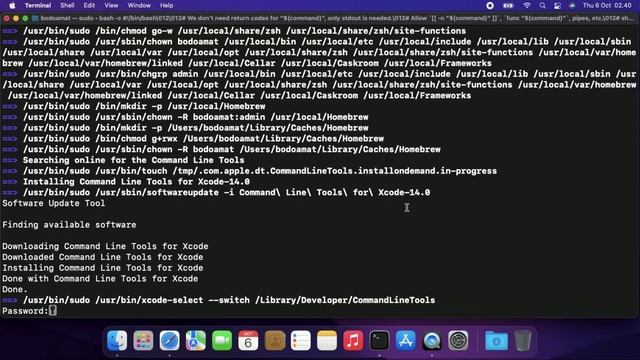Viewport: 640px width, 360px height.
Task: Open the Trash in the Dock
Action: [x=522, y=340]
